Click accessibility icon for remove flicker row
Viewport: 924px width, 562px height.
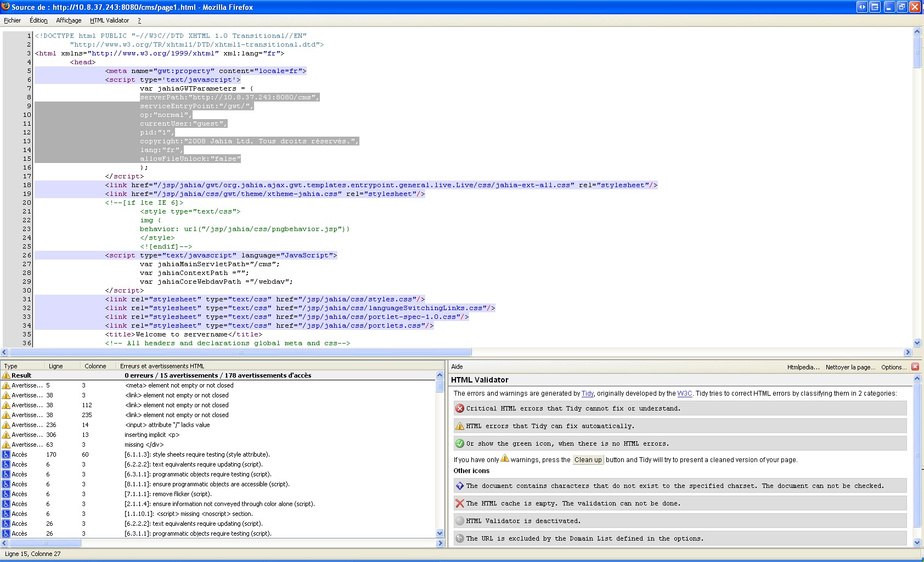pyautogui.click(x=6, y=494)
